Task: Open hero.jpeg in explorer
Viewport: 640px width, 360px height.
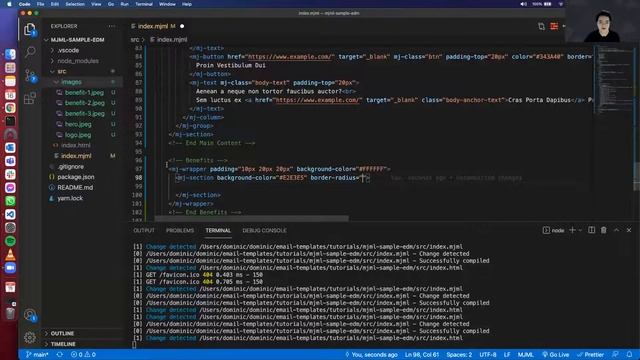Action: pyautogui.click(x=78, y=124)
